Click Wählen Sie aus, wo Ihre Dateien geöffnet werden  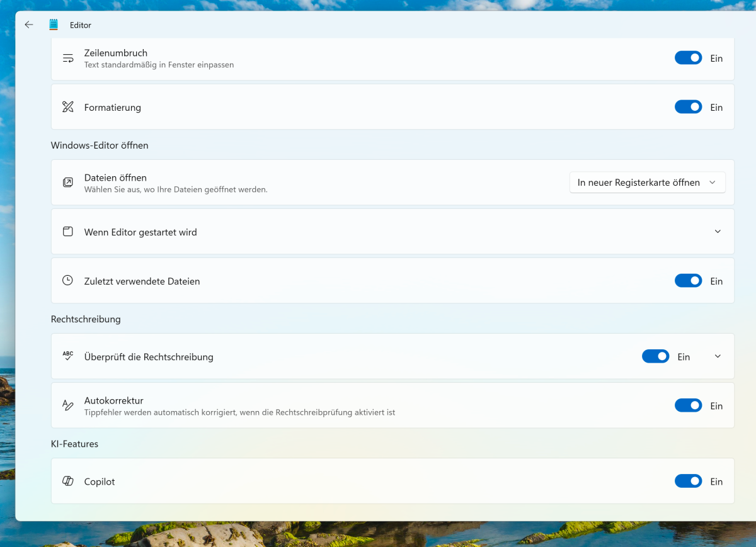[176, 189]
